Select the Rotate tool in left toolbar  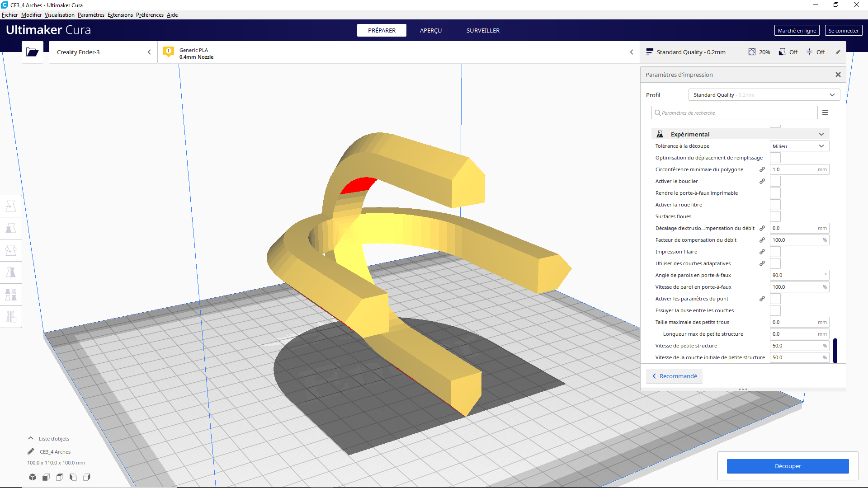(11, 250)
